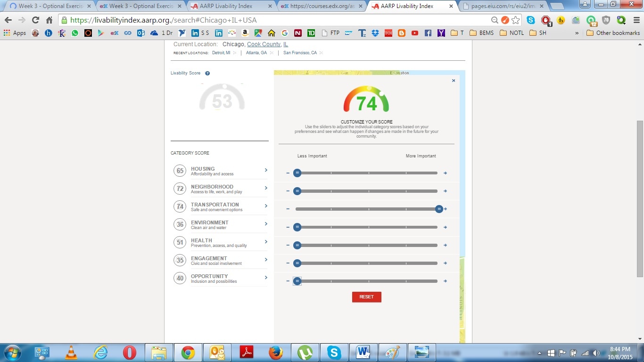Open the Facebook bookmark icon
Viewport: 644px width, 362px height.
(428, 33)
